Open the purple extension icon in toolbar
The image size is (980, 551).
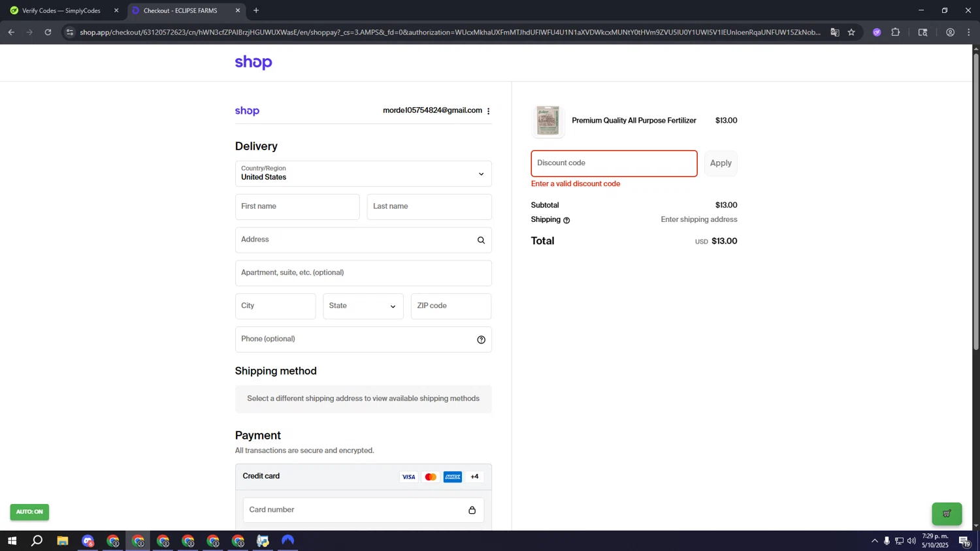click(877, 32)
